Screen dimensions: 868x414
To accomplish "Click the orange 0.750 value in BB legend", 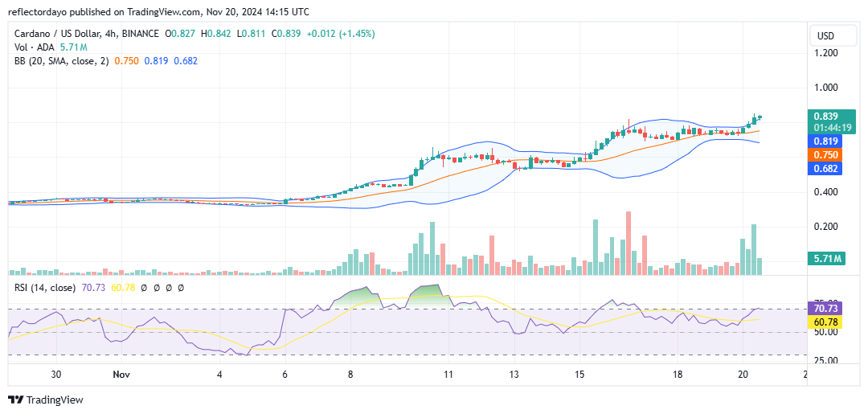I will (x=125, y=61).
